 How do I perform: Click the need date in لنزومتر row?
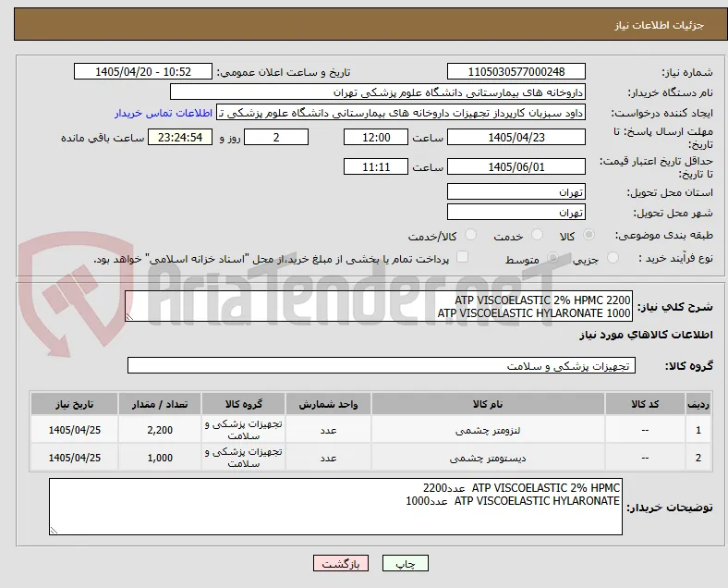coord(74,430)
